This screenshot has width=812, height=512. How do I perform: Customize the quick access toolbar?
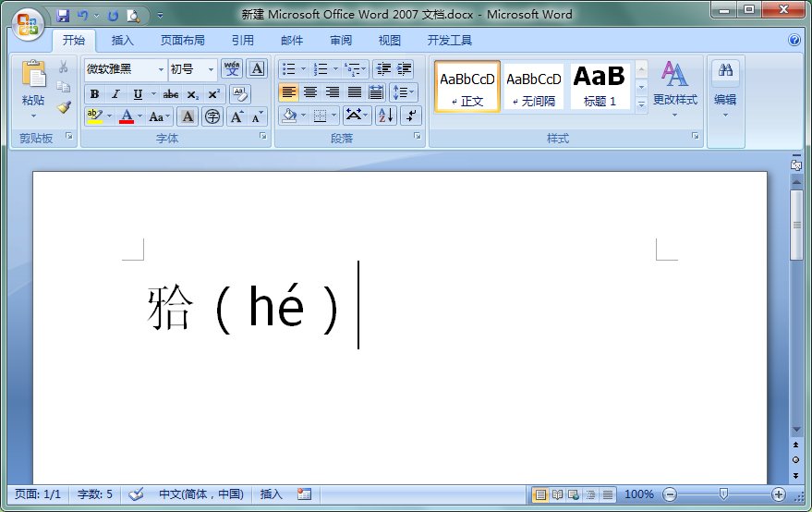[x=161, y=16]
